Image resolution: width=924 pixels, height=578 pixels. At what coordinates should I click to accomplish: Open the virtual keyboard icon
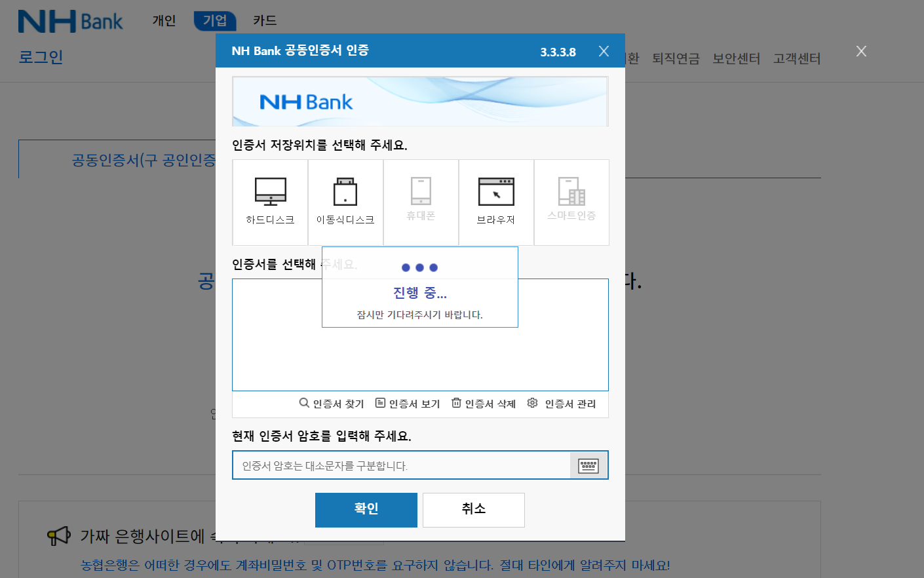(x=588, y=465)
